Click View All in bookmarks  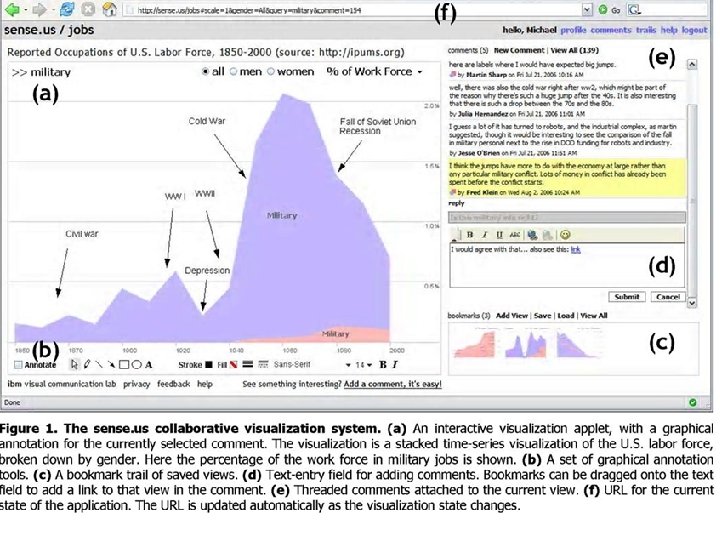(x=593, y=315)
